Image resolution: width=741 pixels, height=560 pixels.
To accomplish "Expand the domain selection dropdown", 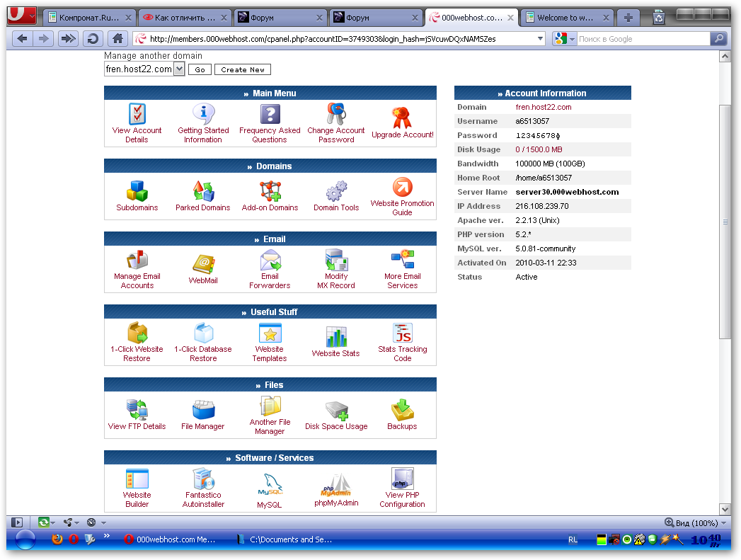I will point(179,69).
